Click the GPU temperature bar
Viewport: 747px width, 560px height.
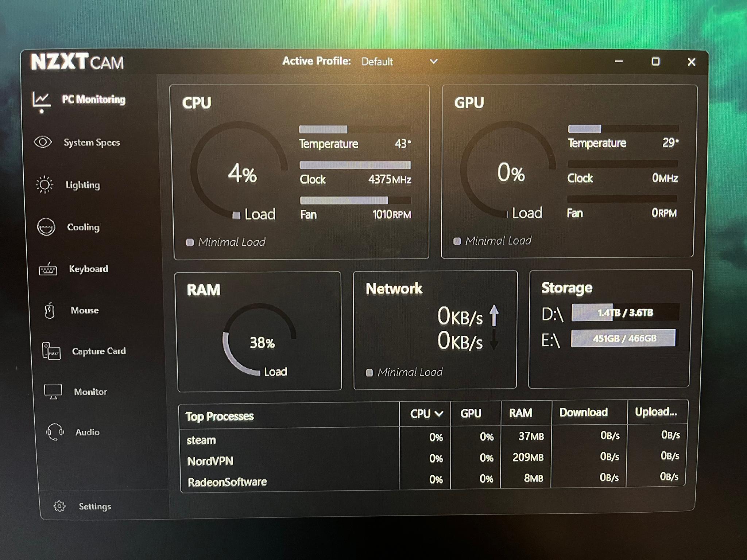tap(623, 129)
